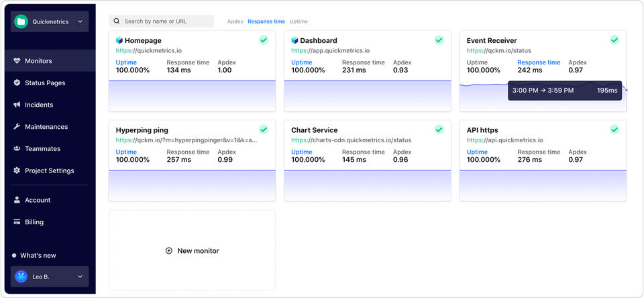Click the Event Receiver green status checkmark
Viewport: 644px width, 298px height.
[x=614, y=40]
